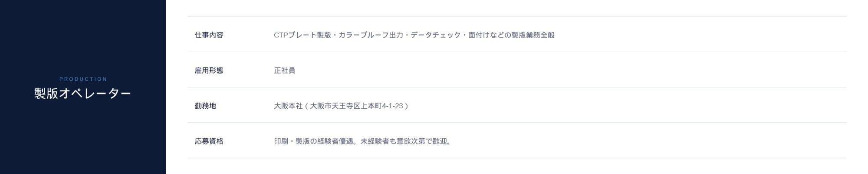
Task: Click the 仕事内容 row label
Action: tap(209, 35)
